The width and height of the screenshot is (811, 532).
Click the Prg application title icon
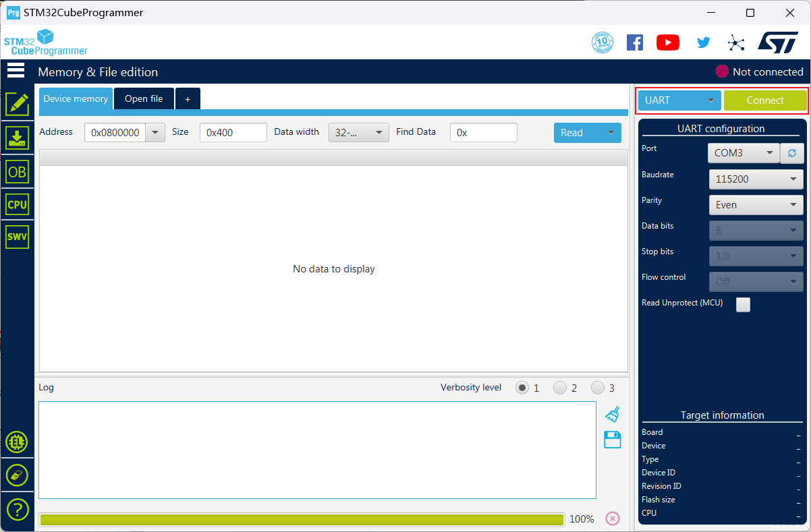tap(13, 12)
